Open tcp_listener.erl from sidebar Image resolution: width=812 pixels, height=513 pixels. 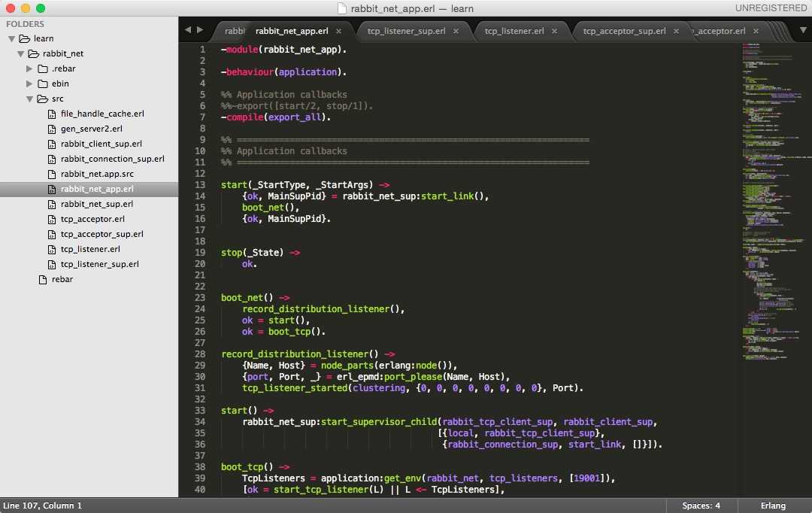90,249
